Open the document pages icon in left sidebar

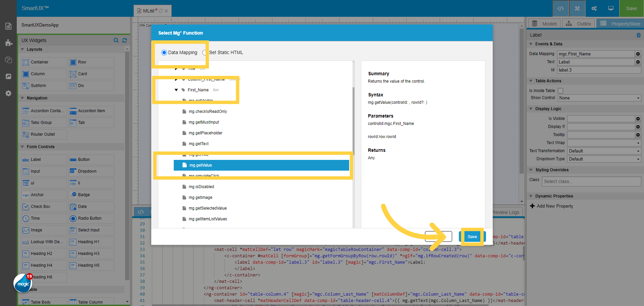(8, 26)
